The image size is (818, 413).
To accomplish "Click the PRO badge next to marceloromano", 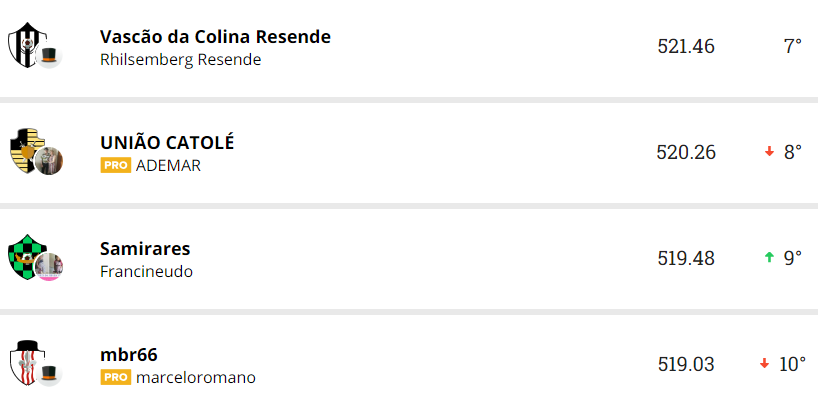I will 115,377.
